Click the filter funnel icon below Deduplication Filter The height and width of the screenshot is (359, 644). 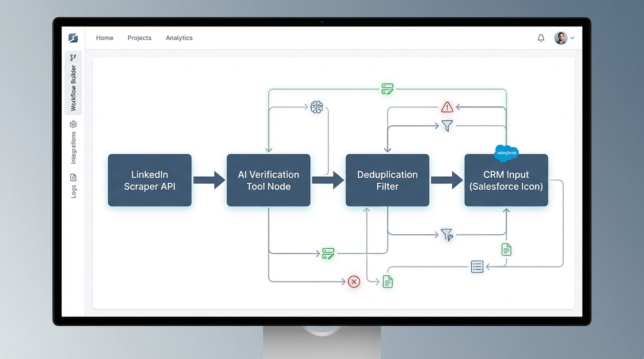[x=446, y=235]
